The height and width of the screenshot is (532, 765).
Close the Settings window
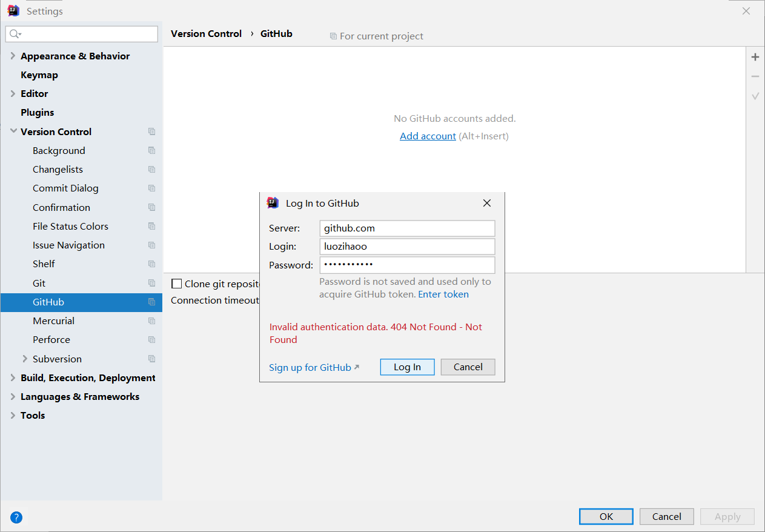tap(746, 11)
